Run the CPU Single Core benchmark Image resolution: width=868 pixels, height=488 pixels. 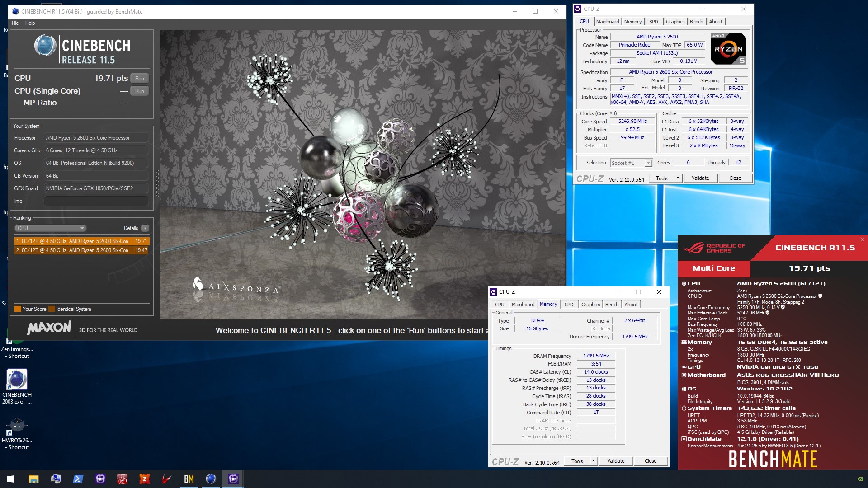(139, 91)
